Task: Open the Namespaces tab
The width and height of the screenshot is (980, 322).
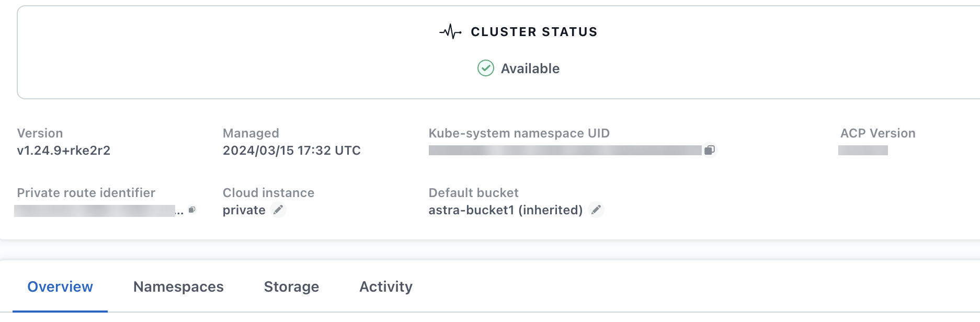Action: point(178,286)
